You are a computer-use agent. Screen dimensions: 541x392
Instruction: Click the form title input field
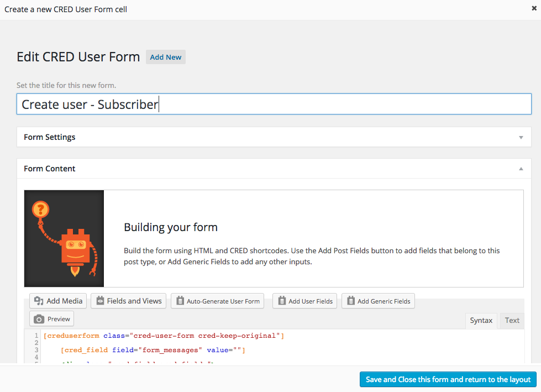[x=274, y=104]
